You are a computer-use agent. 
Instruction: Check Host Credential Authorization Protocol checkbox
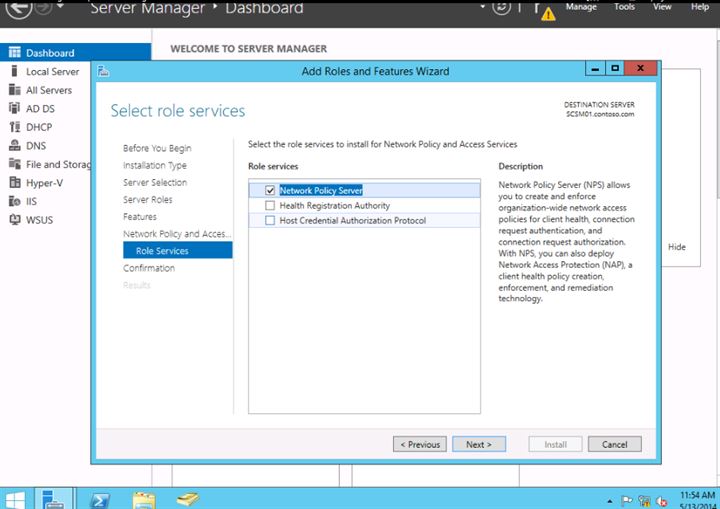pos(270,221)
